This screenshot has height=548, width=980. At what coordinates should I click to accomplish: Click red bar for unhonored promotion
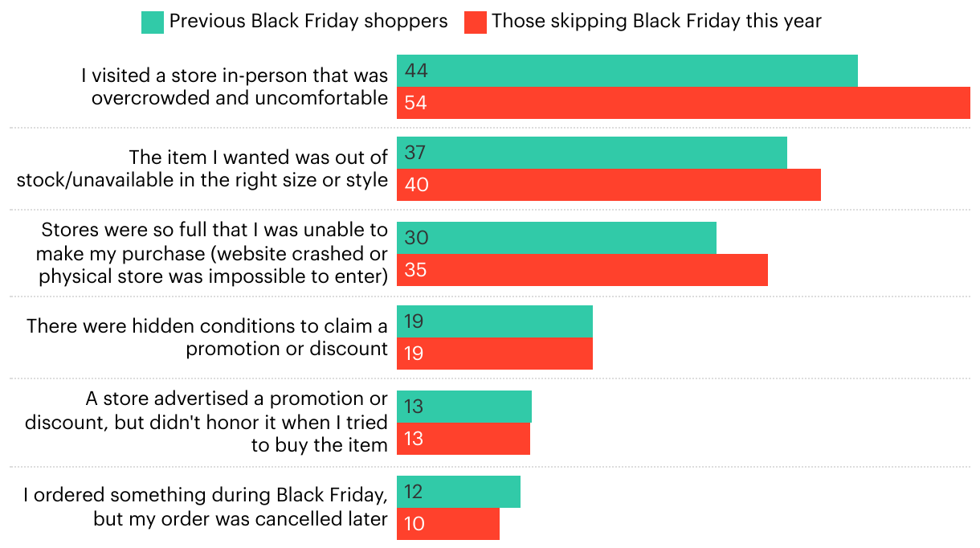pyautogui.click(x=463, y=439)
